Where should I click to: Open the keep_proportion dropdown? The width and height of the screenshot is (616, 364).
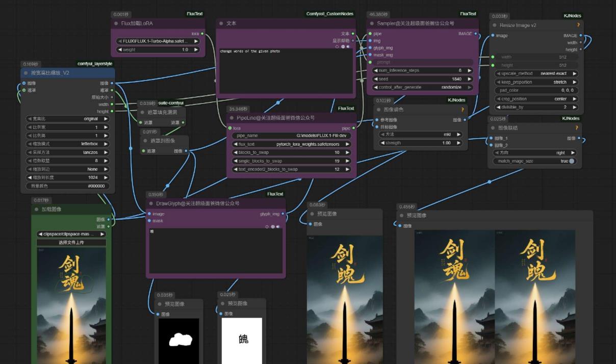[x=536, y=82]
